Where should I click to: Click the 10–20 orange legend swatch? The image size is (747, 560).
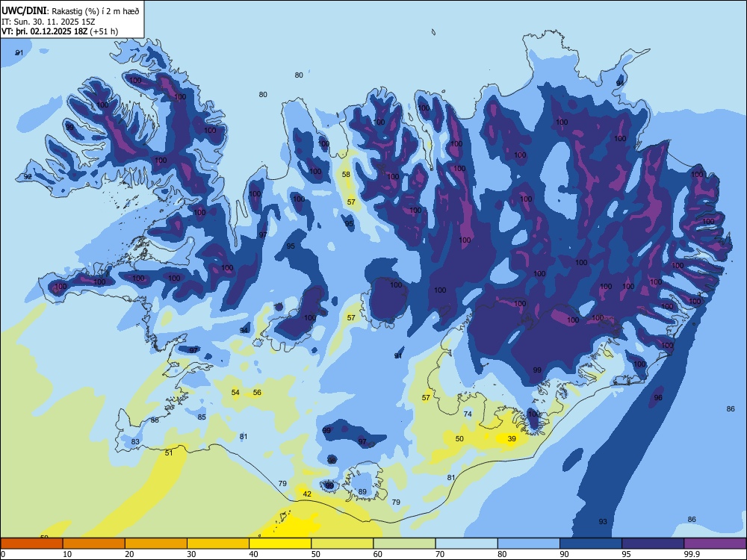94,544
